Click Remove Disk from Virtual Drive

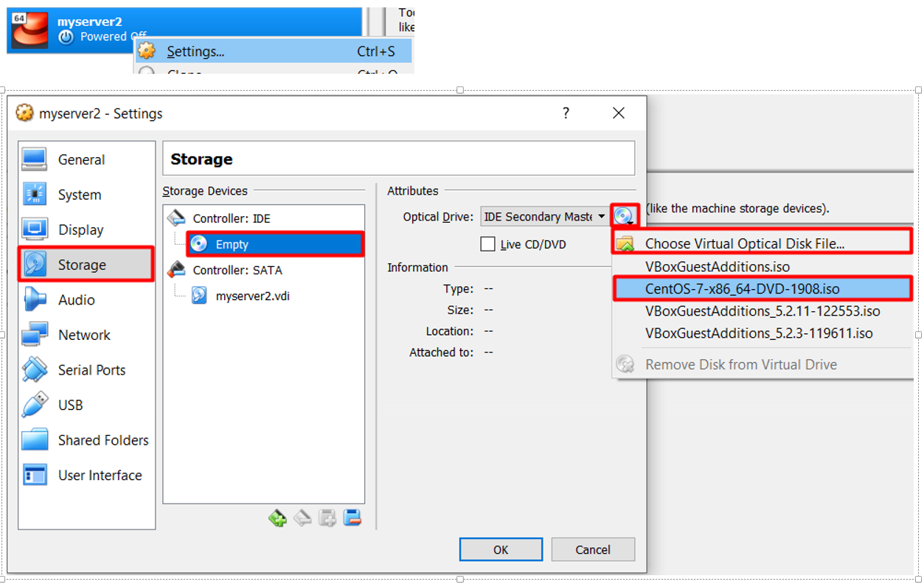(763, 364)
